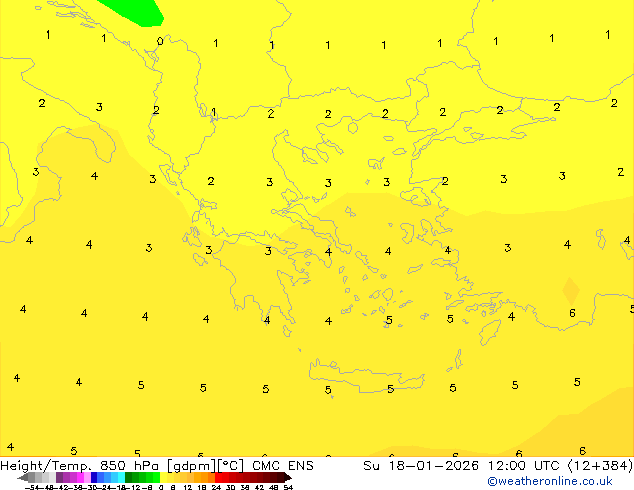The height and width of the screenshot is (490, 634).
Task: Click the "(12+384)" forecast offset text
Action: tap(600, 466)
